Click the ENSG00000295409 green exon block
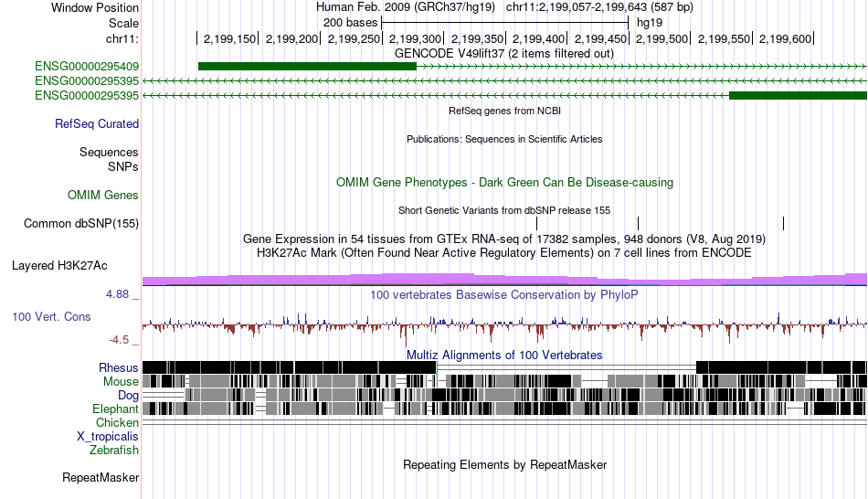 pyautogui.click(x=307, y=67)
